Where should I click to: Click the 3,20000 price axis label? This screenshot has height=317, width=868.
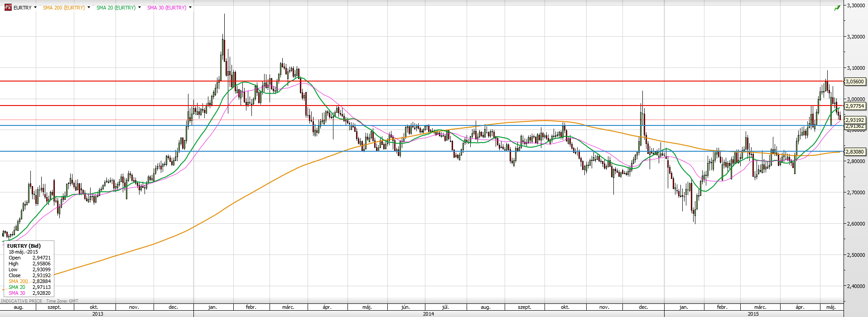tap(856, 37)
